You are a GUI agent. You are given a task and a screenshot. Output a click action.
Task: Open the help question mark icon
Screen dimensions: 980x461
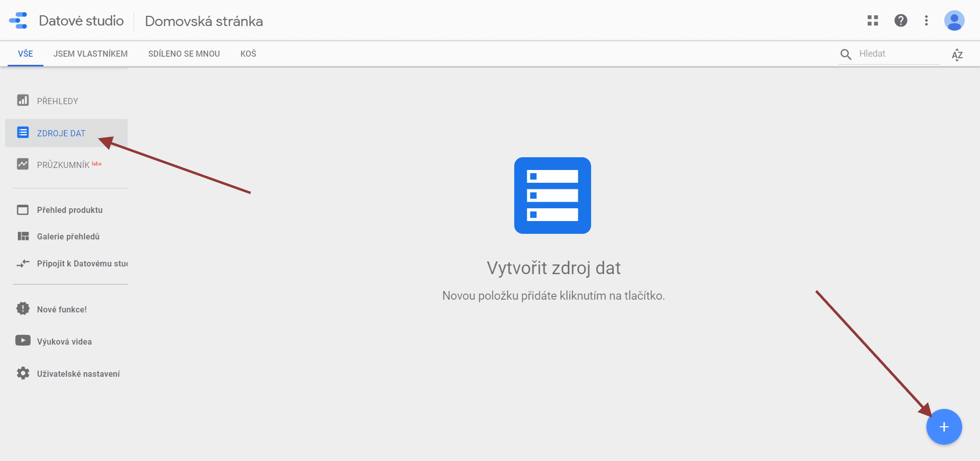coord(900,20)
